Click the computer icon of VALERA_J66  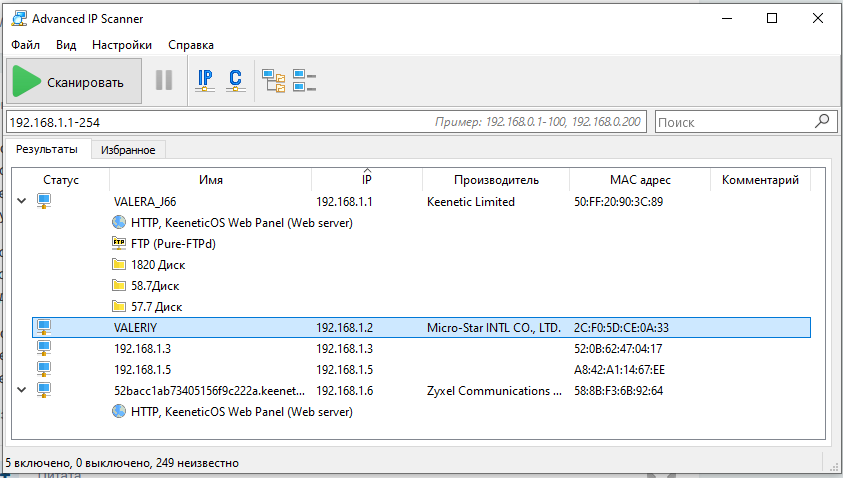tap(44, 201)
